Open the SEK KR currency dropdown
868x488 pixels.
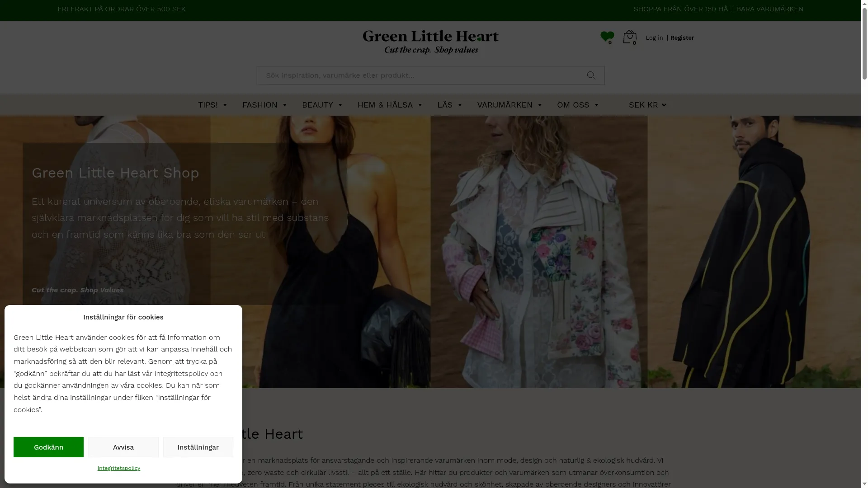point(647,105)
